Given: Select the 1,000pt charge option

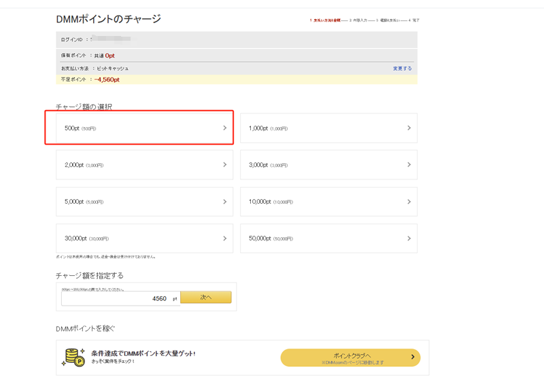Looking at the screenshot, I should tap(328, 128).
